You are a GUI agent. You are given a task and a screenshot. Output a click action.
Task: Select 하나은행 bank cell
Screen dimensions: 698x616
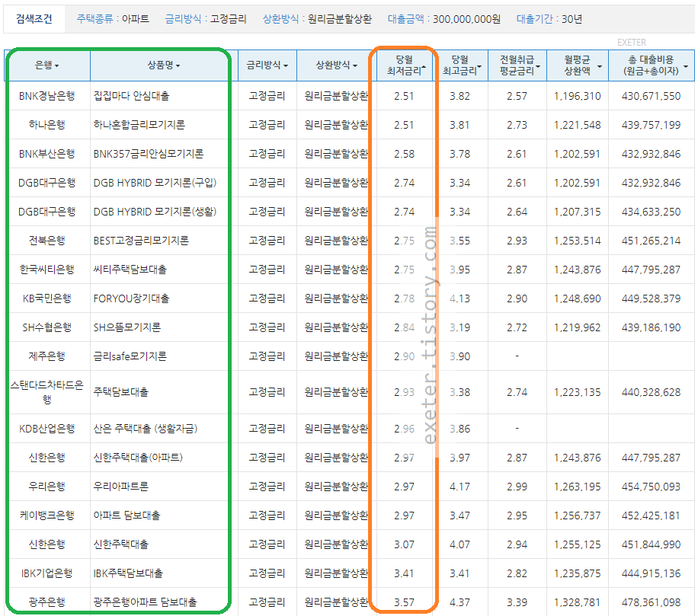(x=46, y=125)
